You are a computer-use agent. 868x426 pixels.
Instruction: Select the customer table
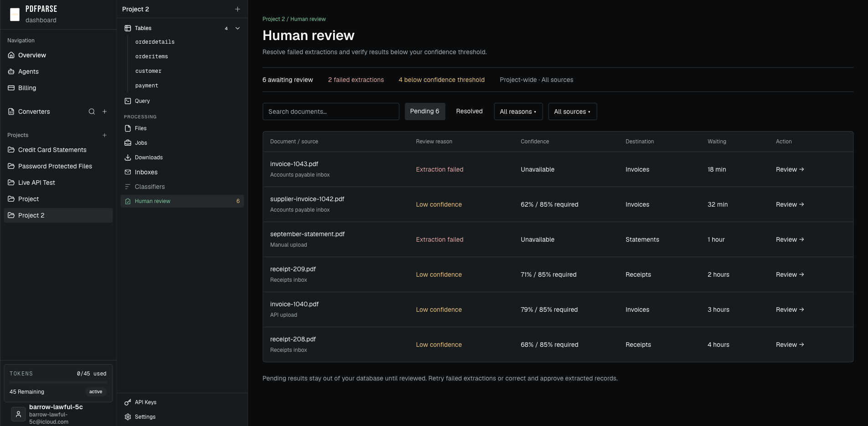(x=149, y=71)
